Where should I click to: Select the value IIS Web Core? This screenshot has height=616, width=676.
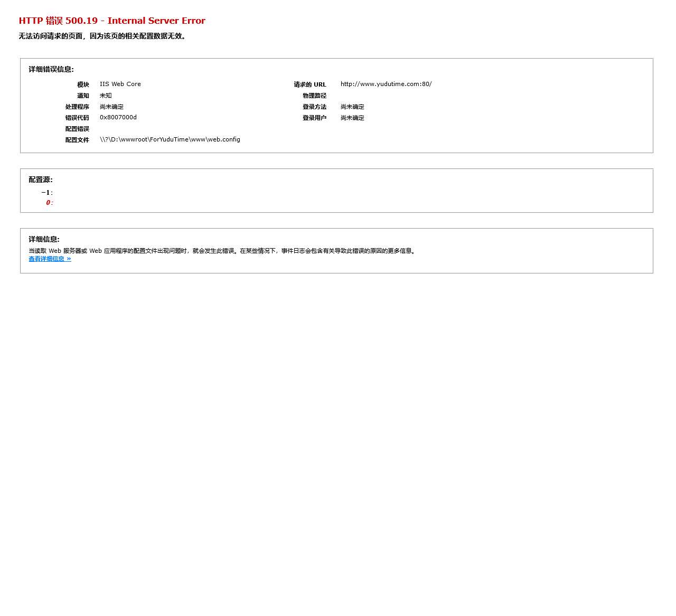[x=120, y=84]
